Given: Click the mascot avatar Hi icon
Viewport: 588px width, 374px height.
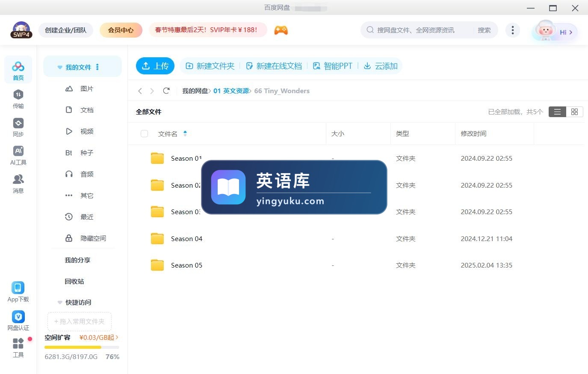Looking at the screenshot, I should (x=554, y=31).
